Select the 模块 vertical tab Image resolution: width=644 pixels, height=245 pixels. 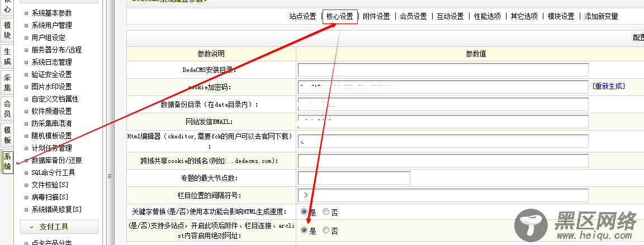pyautogui.click(x=7, y=30)
